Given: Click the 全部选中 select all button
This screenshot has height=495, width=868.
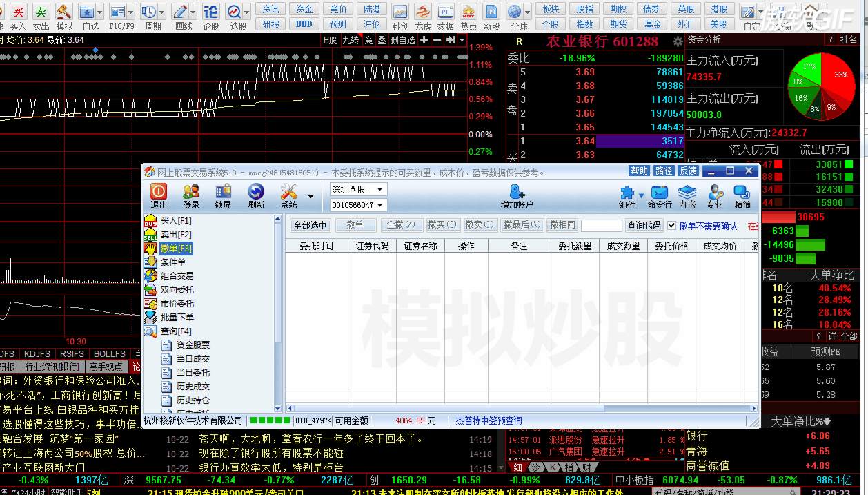Looking at the screenshot, I should 310,225.
